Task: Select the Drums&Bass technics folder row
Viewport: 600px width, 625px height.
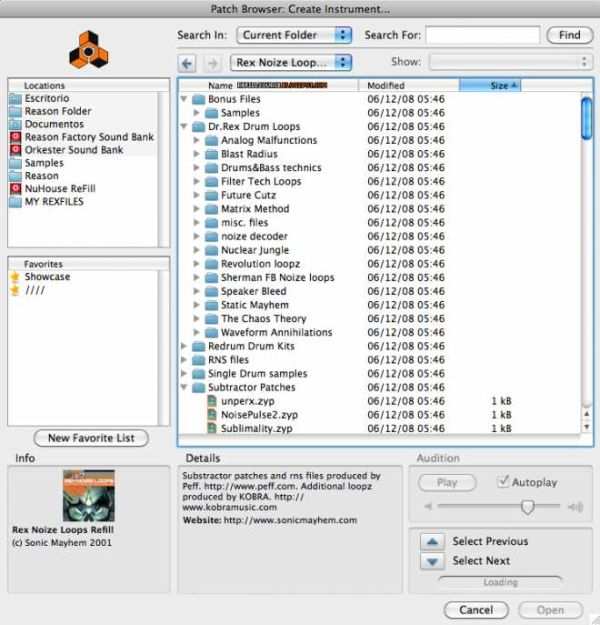Action: click(x=381, y=167)
